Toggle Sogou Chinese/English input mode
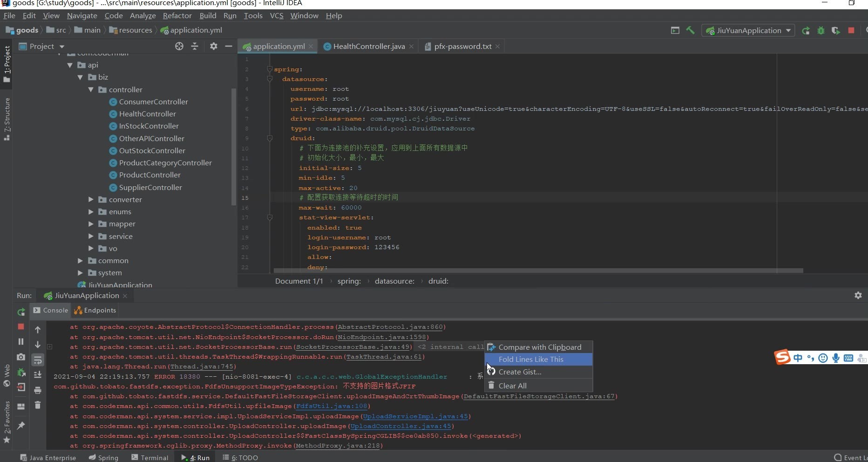The height and width of the screenshot is (462, 868). (x=798, y=358)
